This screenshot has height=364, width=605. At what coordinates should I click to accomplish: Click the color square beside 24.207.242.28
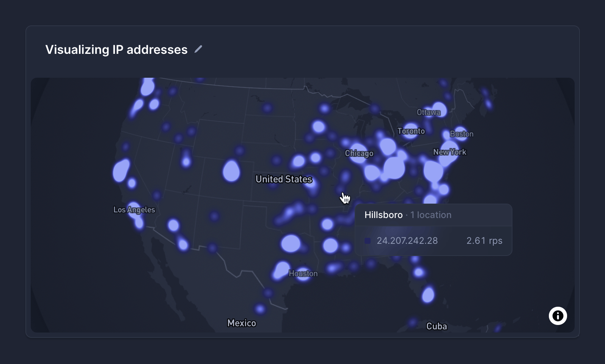368,241
